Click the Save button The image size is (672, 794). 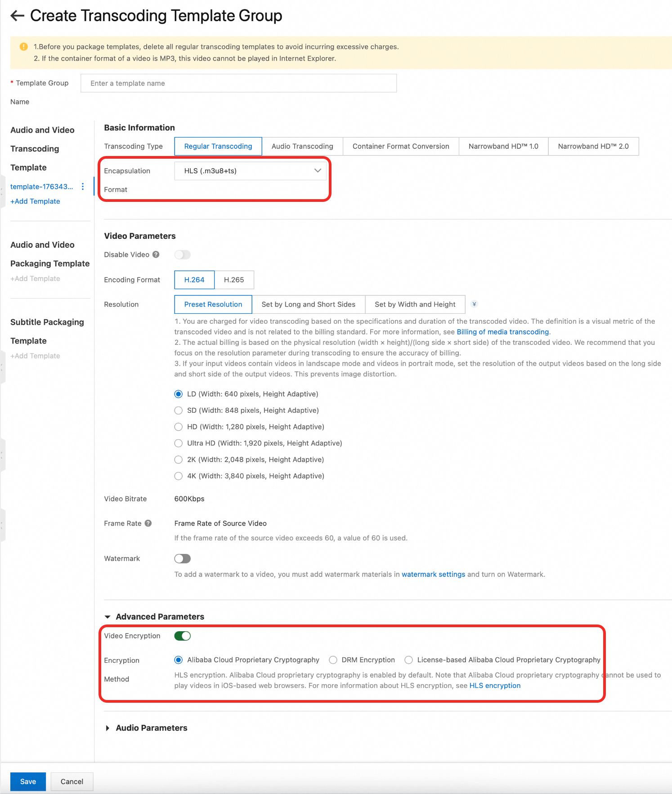click(x=28, y=781)
